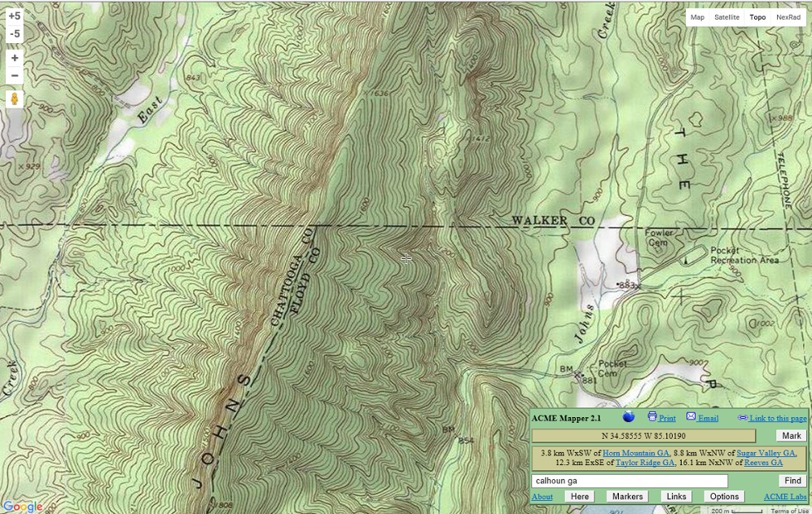Select the Topo map type

tap(757, 17)
